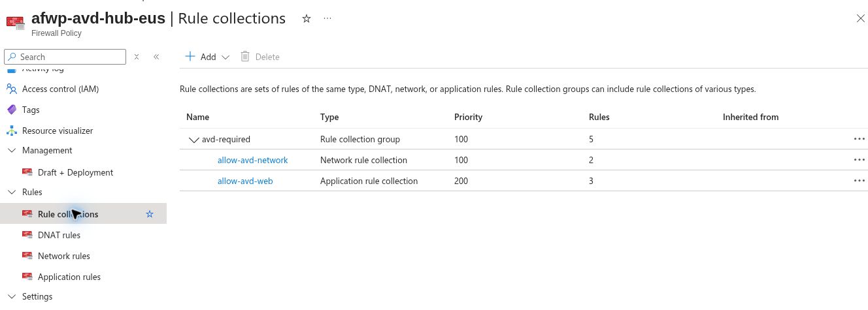Sort by the Name column header
The image size is (868, 310).
pos(197,117)
